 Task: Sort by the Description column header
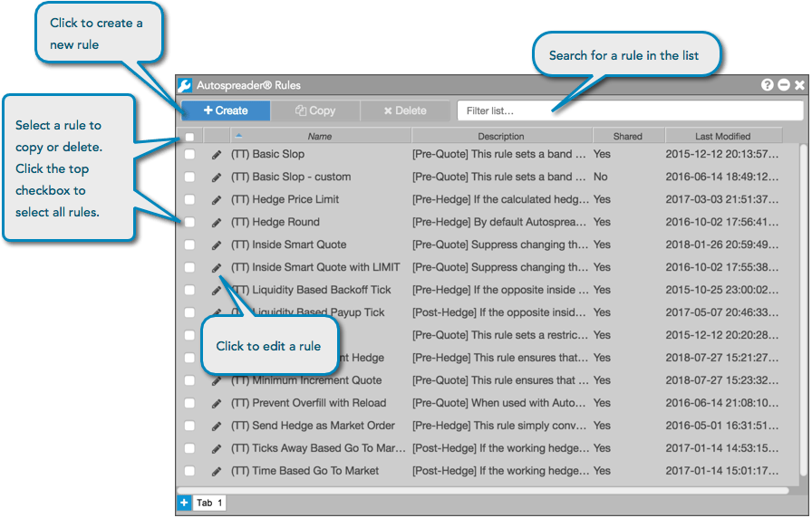click(501, 136)
